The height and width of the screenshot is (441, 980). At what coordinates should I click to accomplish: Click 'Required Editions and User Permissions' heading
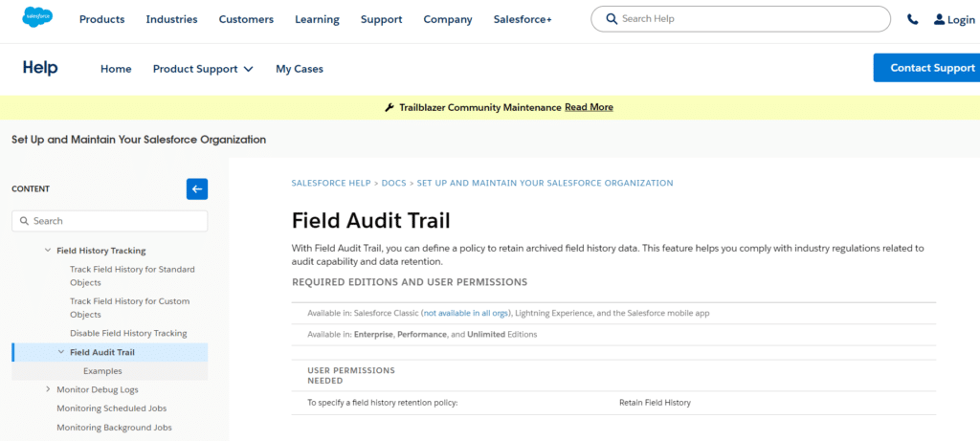410,282
